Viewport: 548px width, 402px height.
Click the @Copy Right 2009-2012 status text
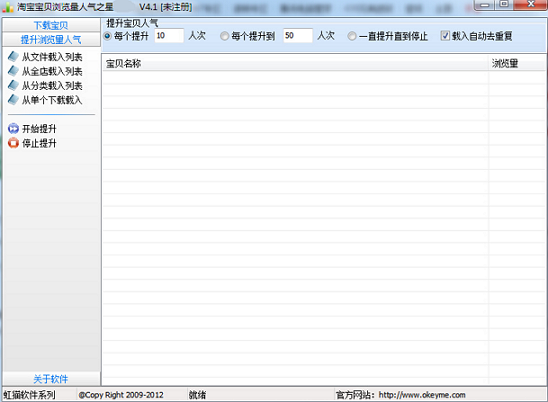121,395
